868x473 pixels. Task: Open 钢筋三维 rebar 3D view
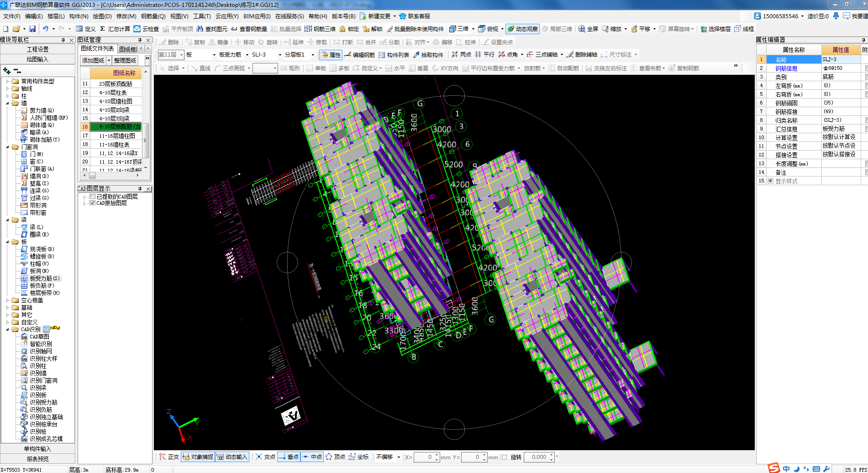point(320,29)
